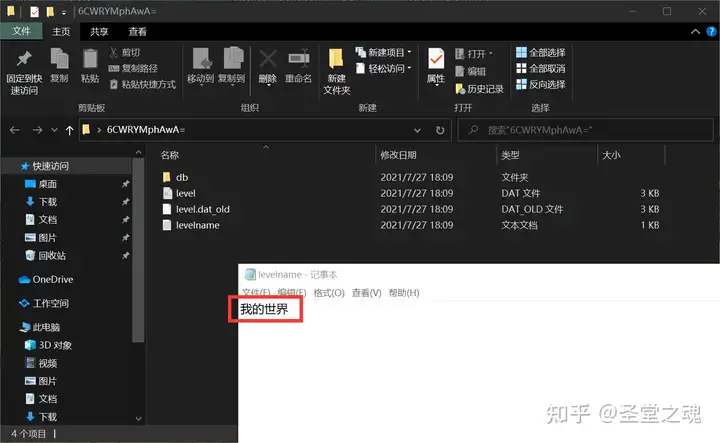
Task: Click the Pin to Quick access icon
Action: (x=24, y=59)
